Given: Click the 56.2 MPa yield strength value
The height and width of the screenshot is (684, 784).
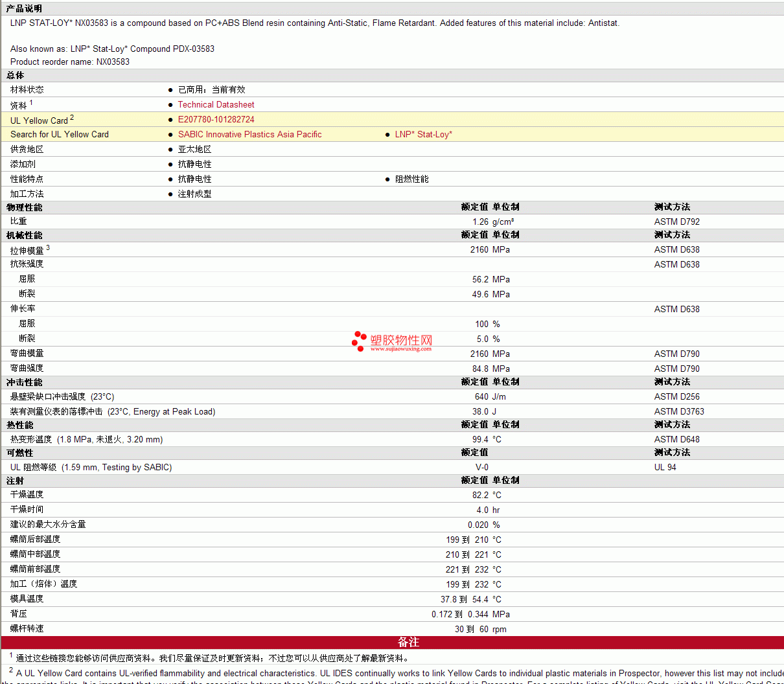Looking at the screenshot, I should coord(490,279).
